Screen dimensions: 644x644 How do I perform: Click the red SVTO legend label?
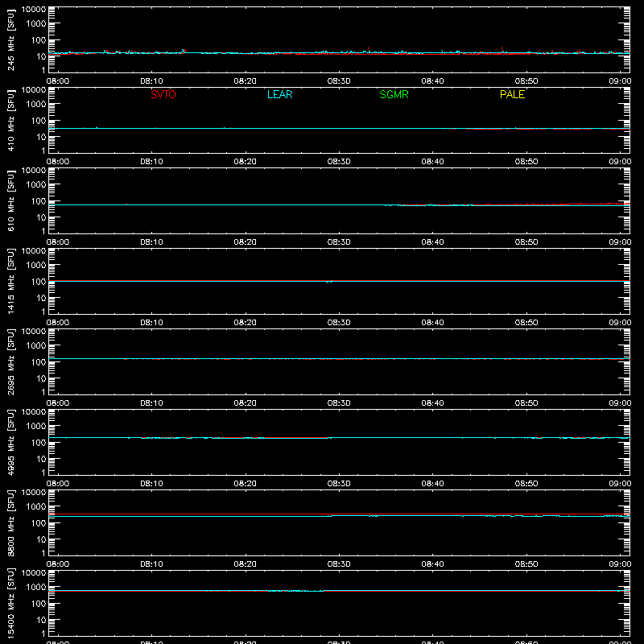(163, 94)
